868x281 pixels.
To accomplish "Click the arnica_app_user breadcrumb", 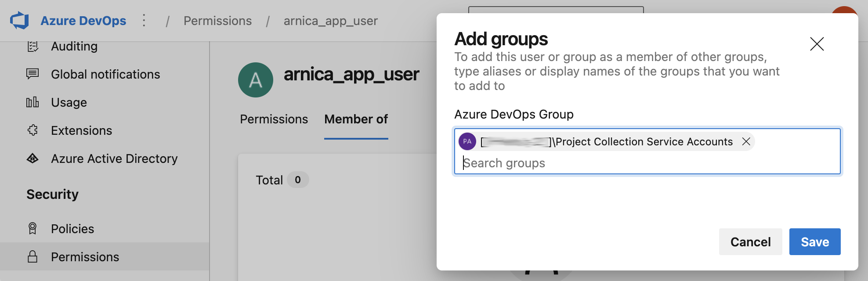I will coord(330,21).
